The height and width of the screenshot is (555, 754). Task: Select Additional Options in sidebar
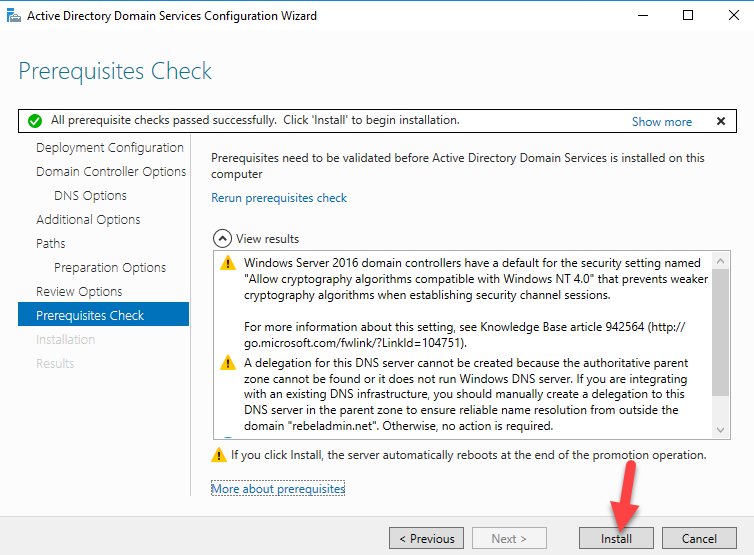tap(88, 220)
